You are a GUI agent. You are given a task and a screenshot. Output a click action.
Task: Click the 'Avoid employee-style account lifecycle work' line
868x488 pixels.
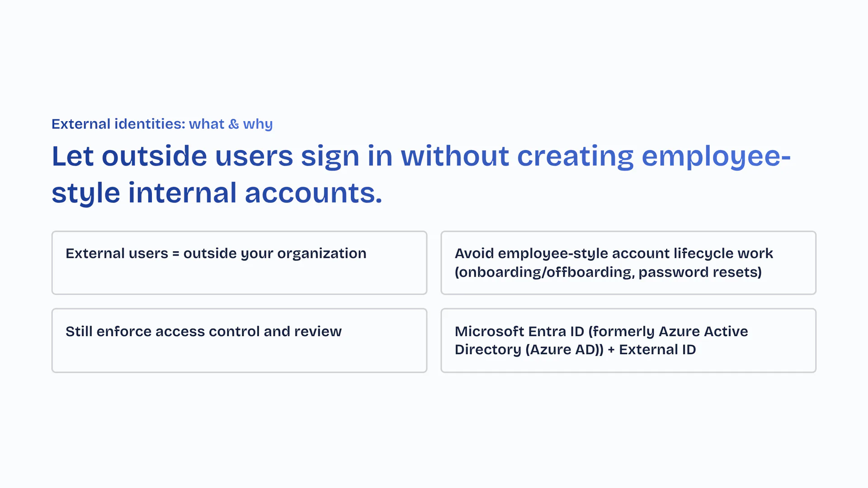613,253
